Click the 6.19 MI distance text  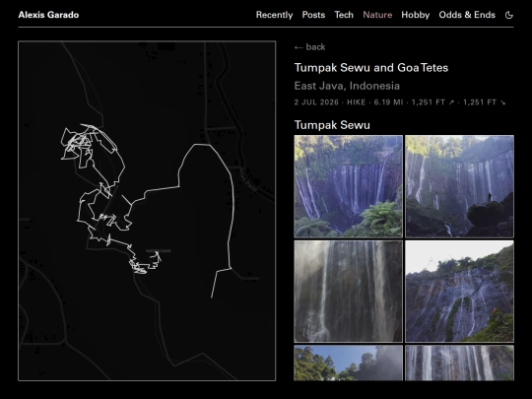[388, 102]
